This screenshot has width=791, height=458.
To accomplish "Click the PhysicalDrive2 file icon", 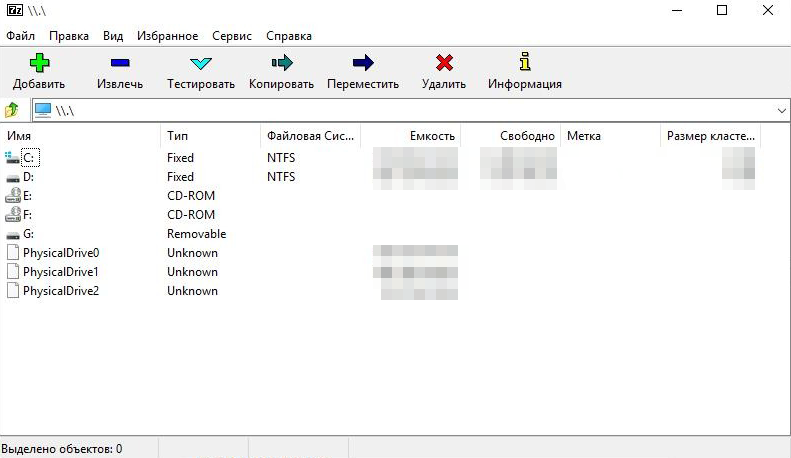I will [13, 291].
